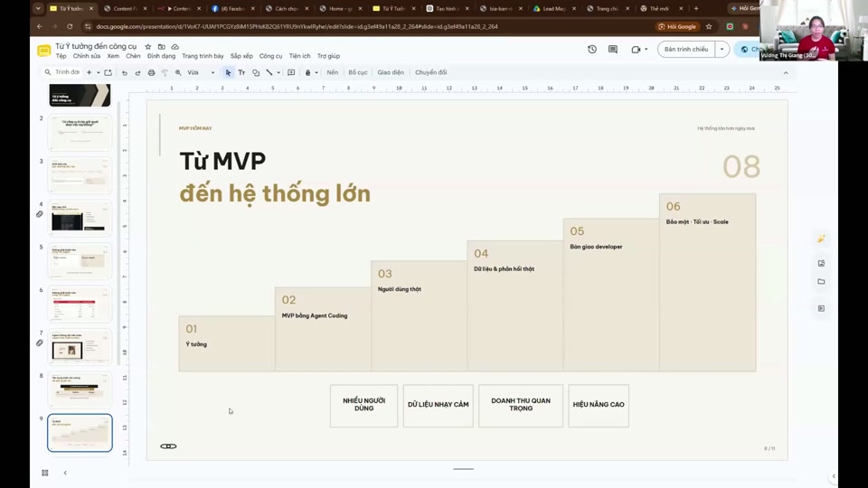Click the camera meeting icon
The image size is (868, 488).
[636, 49]
